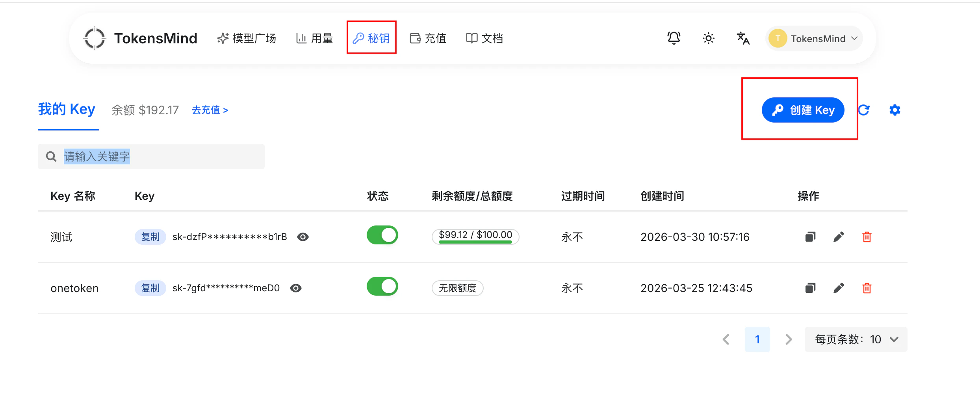
Task: Click the key name 测试
Action: pos(61,237)
